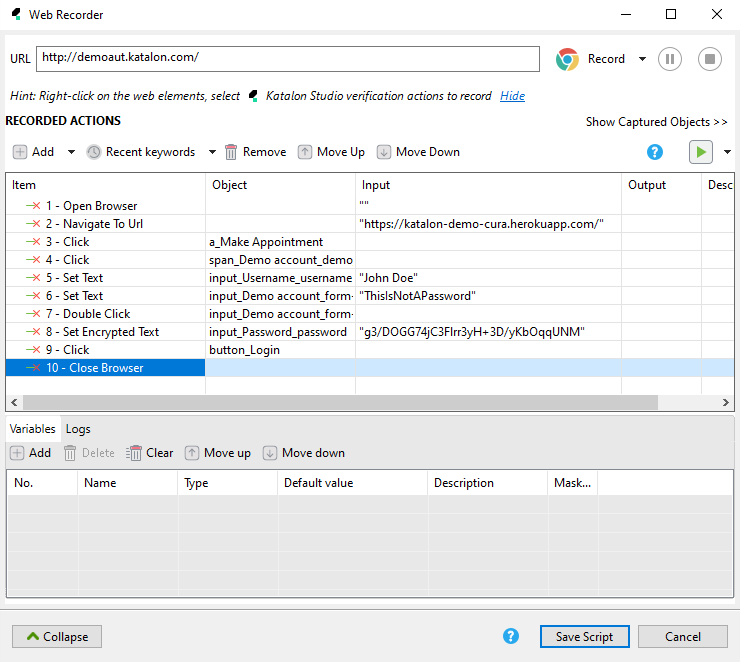The image size is (740, 662).
Task: Click the span_Demo account_demo object cell
Action: tap(280, 260)
